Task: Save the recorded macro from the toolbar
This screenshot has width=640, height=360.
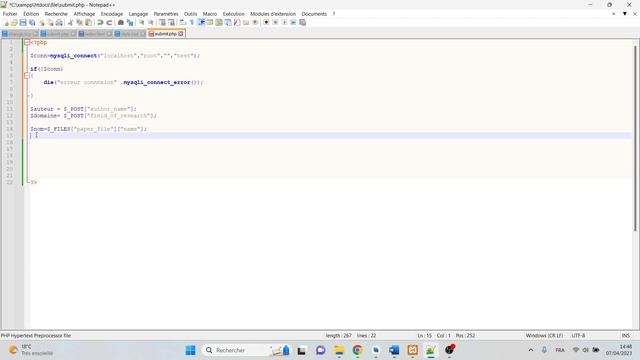Action: (x=302, y=22)
